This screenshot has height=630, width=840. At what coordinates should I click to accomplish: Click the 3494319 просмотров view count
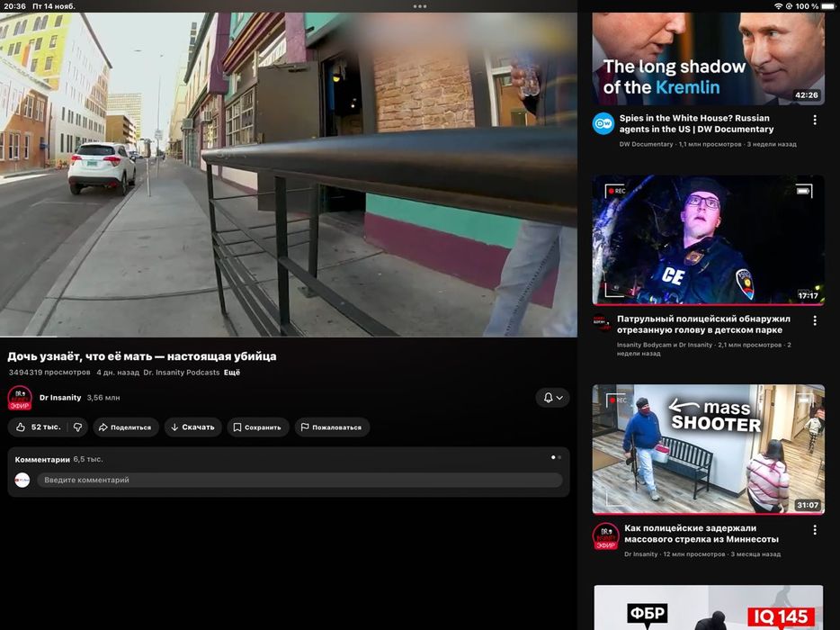[49, 372]
